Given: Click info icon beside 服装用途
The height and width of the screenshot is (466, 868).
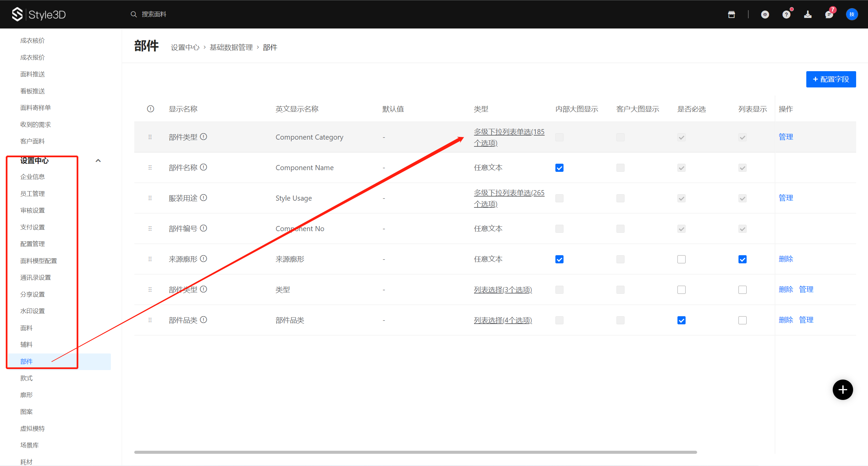Looking at the screenshot, I should [x=203, y=198].
